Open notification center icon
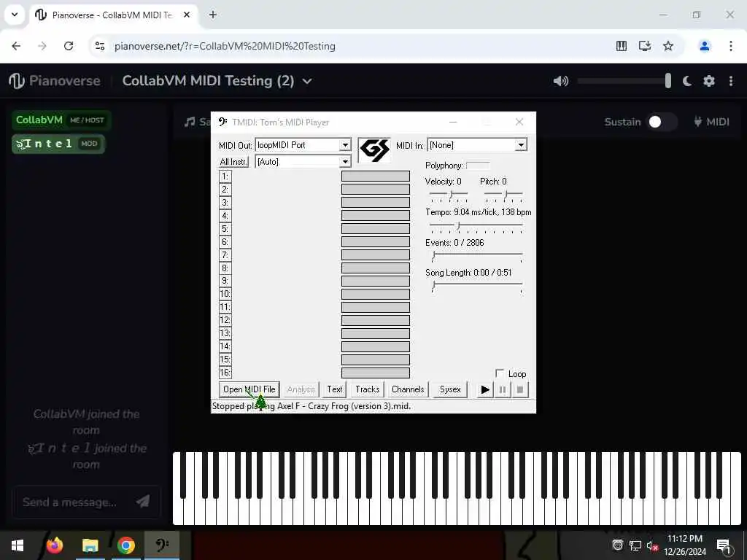747x560 pixels. [724, 545]
